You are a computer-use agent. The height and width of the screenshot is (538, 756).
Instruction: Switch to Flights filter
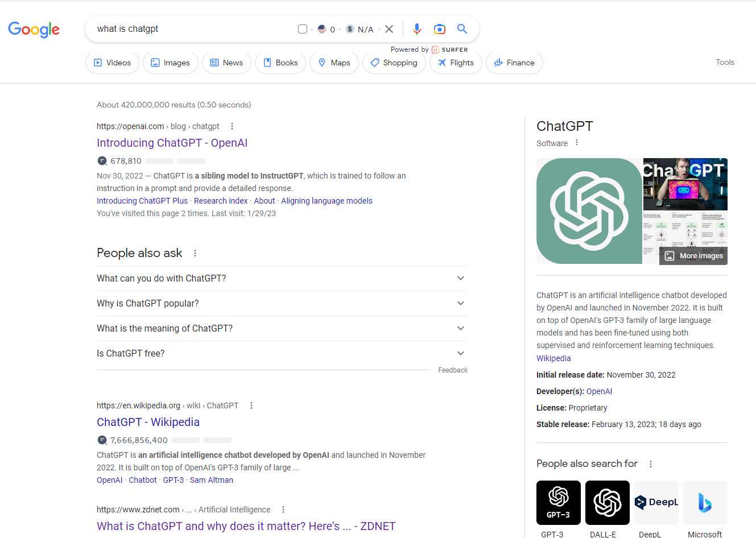pos(456,63)
